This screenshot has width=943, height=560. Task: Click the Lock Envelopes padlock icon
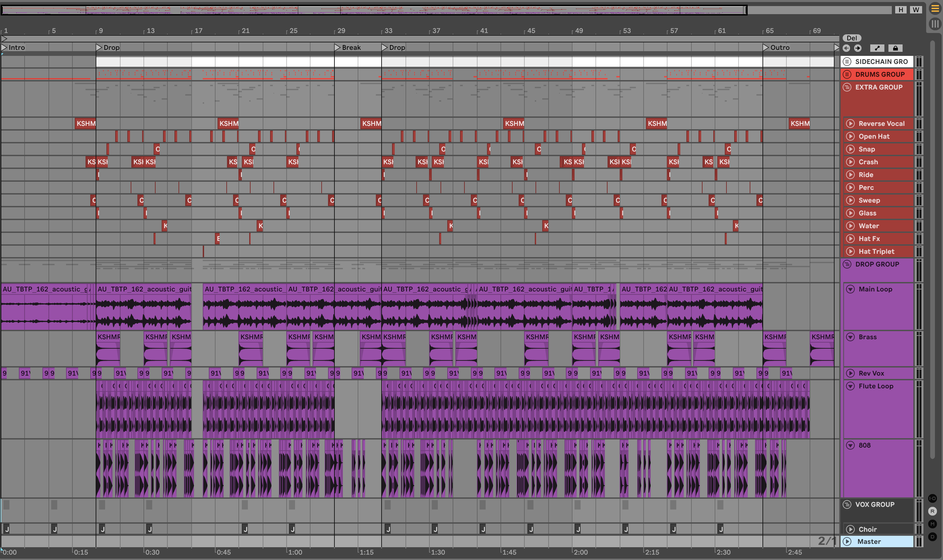(895, 48)
